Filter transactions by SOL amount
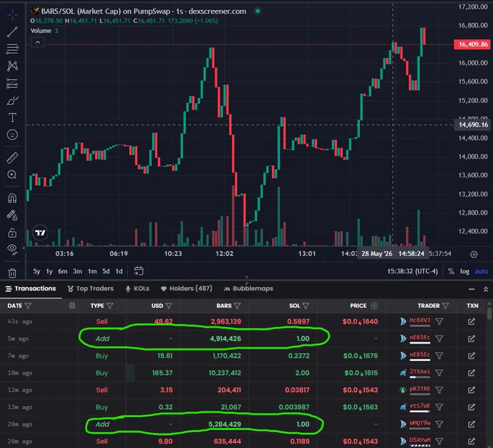 [306, 306]
